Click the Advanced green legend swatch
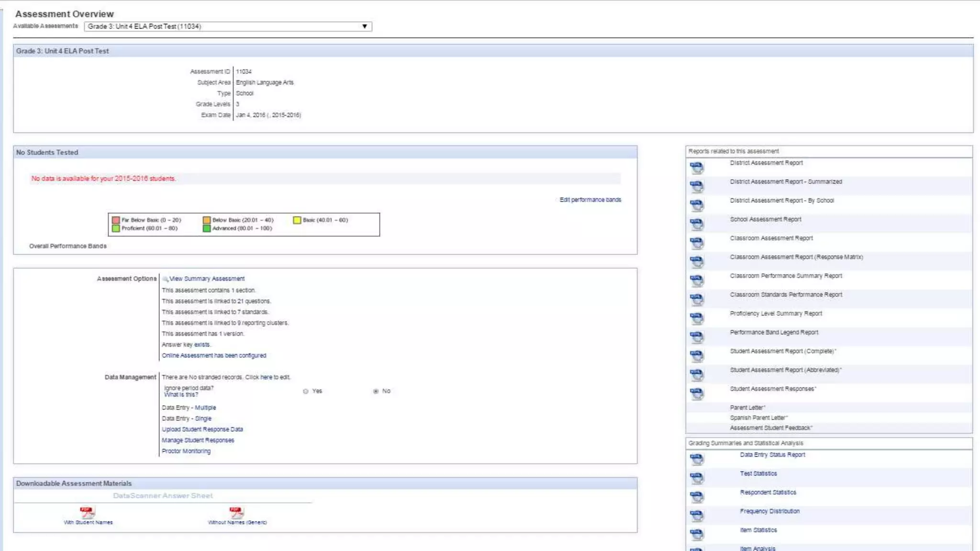This screenshot has width=980, height=551. (207, 229)
